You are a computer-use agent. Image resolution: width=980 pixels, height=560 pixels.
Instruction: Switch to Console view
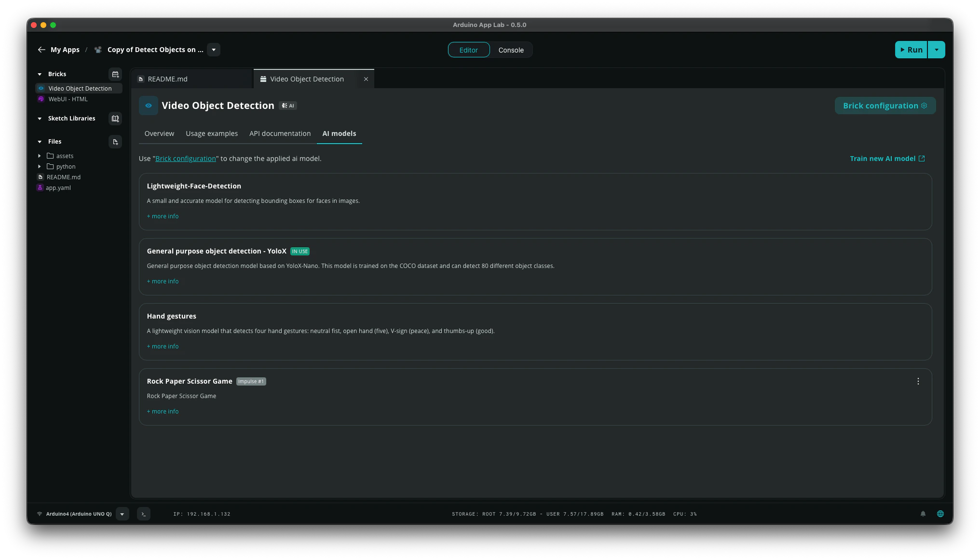pyautogui.click(x=511, y=50)
